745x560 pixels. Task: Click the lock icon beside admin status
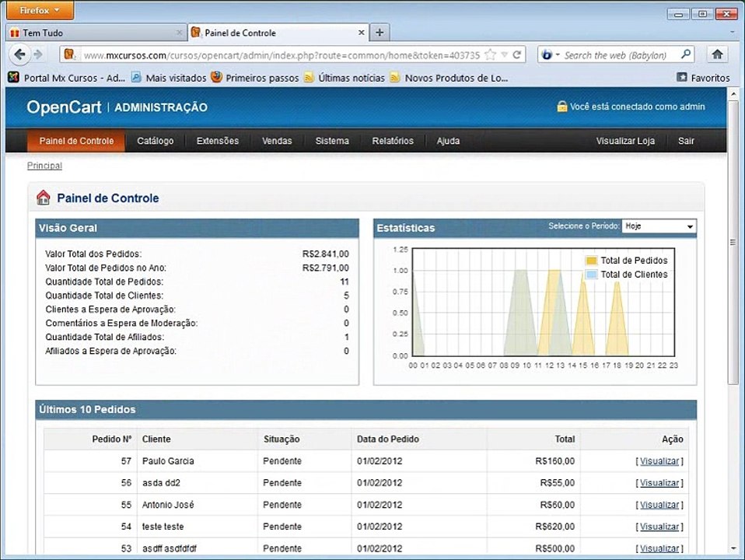[562, 106]
